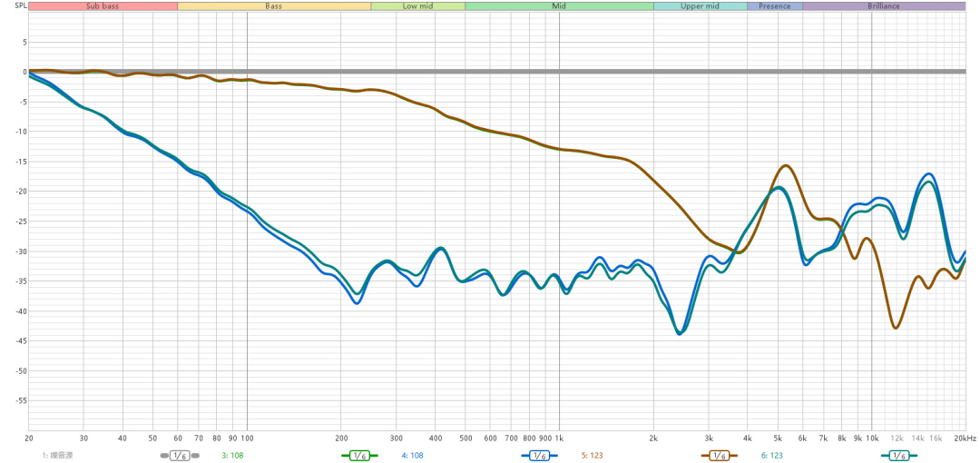Click the Presence frequency band header
This screenshot has width=980, height=463.
[774, 6]
